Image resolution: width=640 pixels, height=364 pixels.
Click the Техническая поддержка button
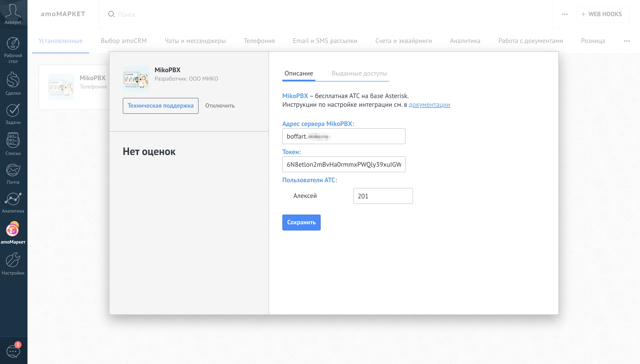160,106
